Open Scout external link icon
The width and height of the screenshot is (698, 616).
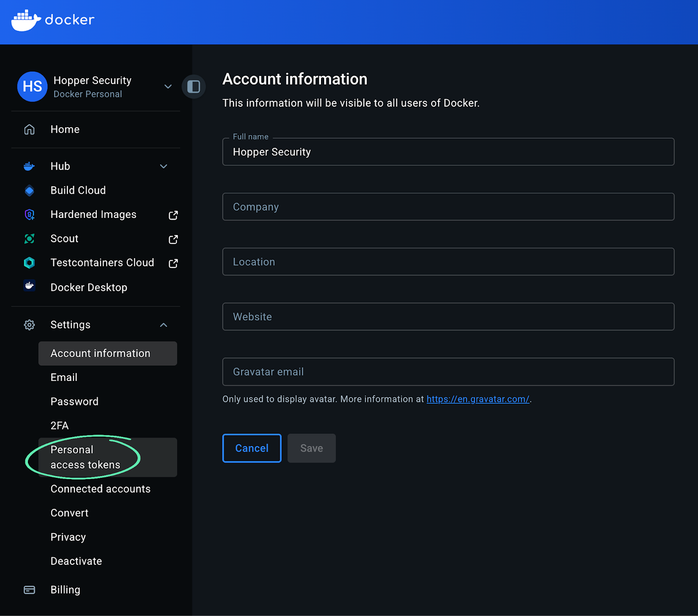tap(173, 239)
